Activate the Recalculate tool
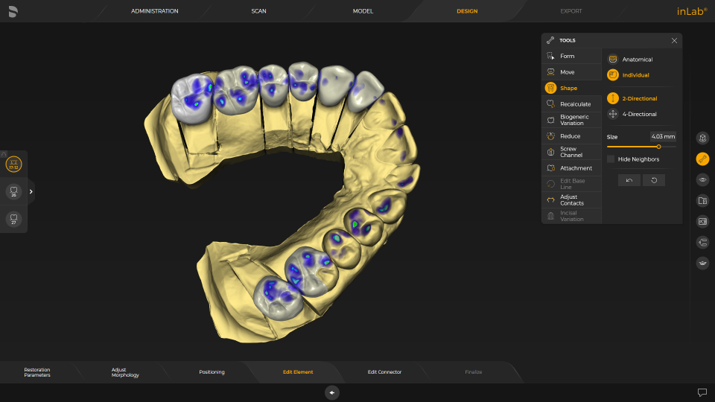715x402 pixels. coord(574,104)
